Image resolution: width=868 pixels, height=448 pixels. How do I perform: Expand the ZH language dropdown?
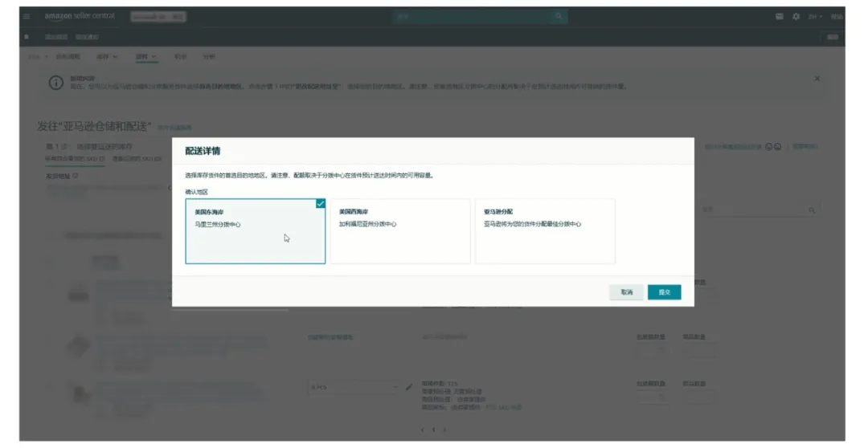(815, 16)
